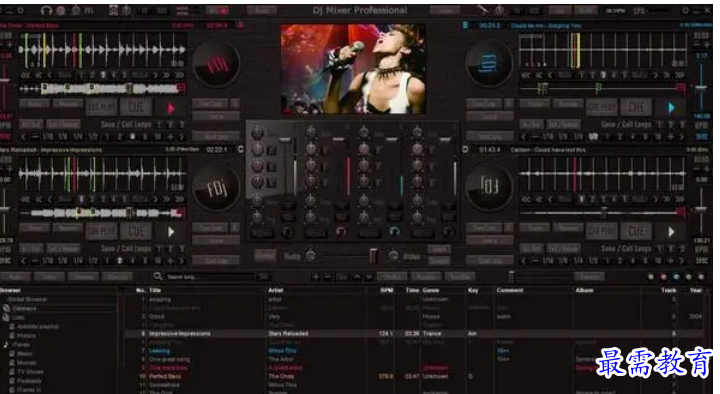The image size is (720, 394).
Task: Click deck B's pitch slider handle
Action: [701, 87]
